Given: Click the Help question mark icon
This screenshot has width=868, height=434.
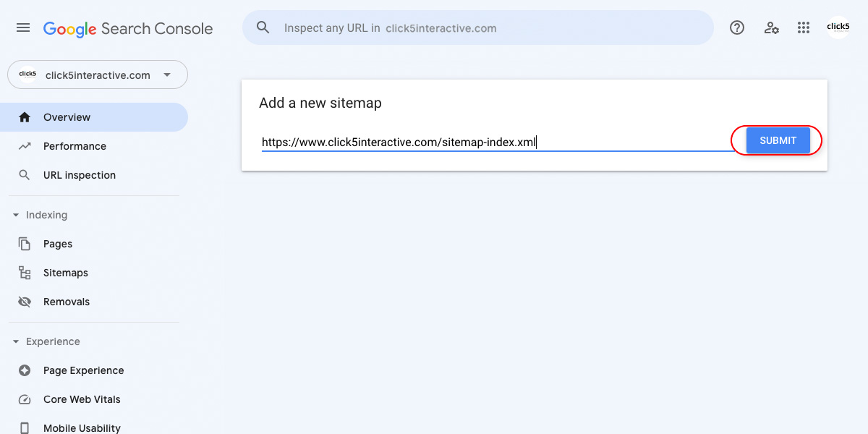Looking at the screenshot, I should tap(737, 27).
